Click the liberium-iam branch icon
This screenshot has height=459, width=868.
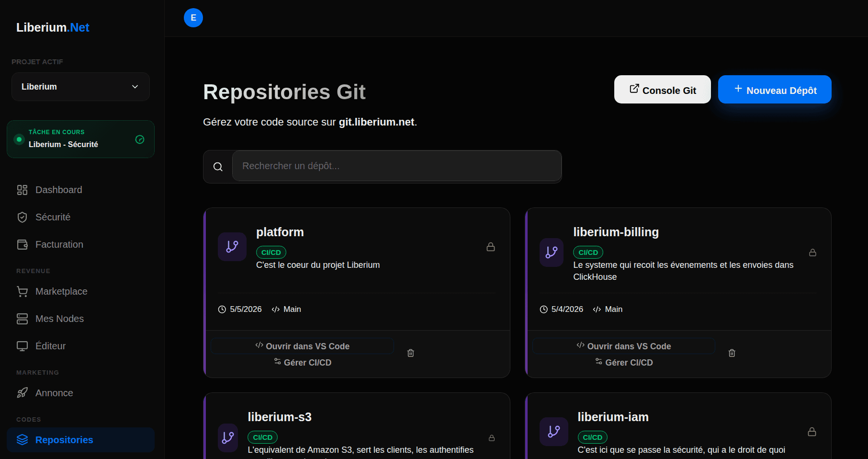click(x=554, y=432)
